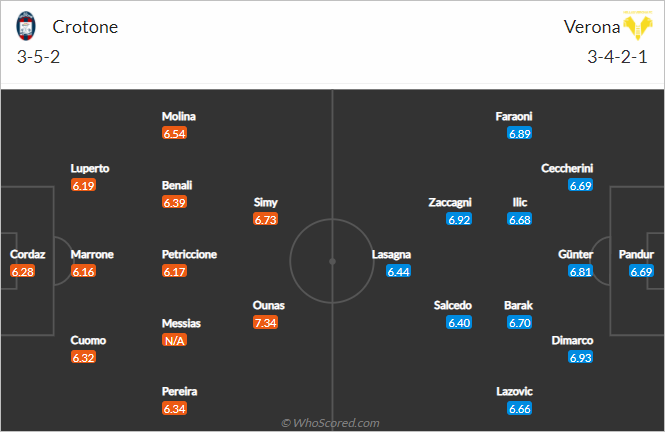This screenshot has height=432, width=665.
Task: Select Messias N/A rating badge
Action: [174, 340]
